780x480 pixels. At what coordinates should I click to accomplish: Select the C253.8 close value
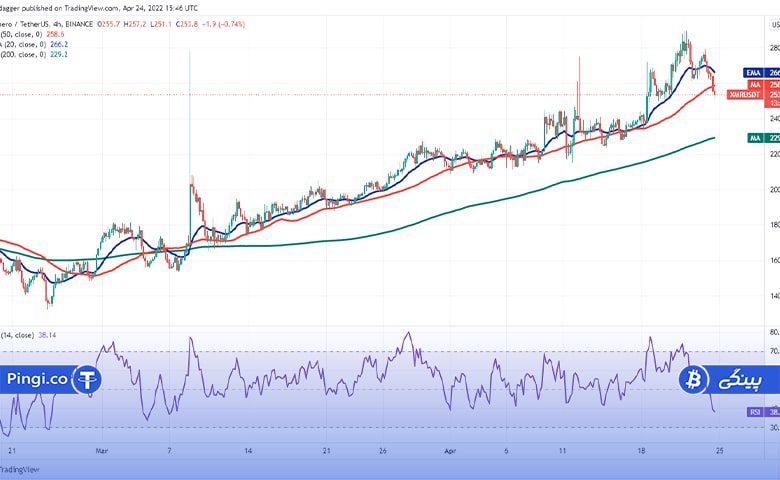click(187, 24)
